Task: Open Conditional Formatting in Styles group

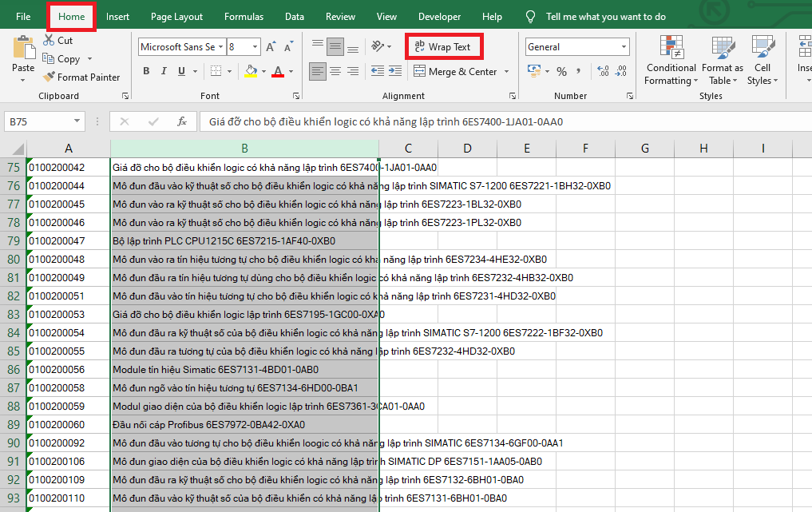Action: click(671, 61)
